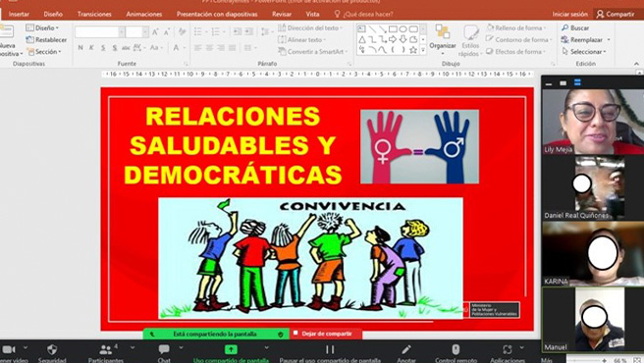Open the font size dropdown
644x363 pixels.
point(145,31)
